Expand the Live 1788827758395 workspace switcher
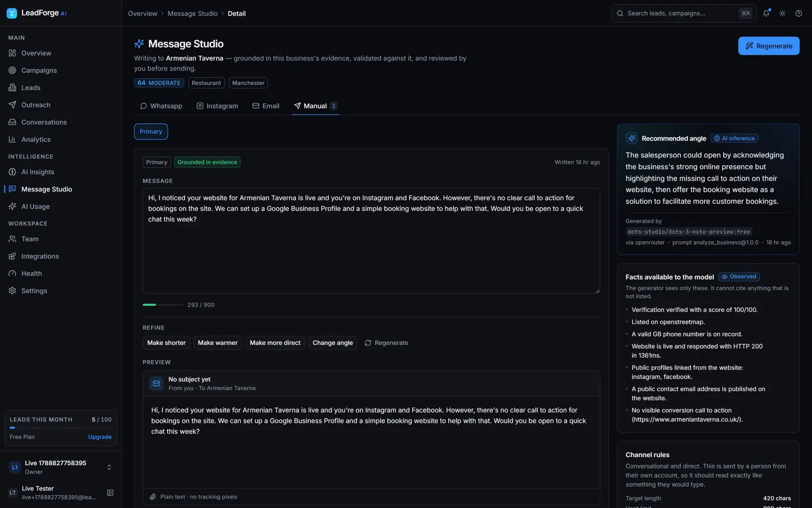The height and width of the screenshot is (508, 812). pos(61,467)
